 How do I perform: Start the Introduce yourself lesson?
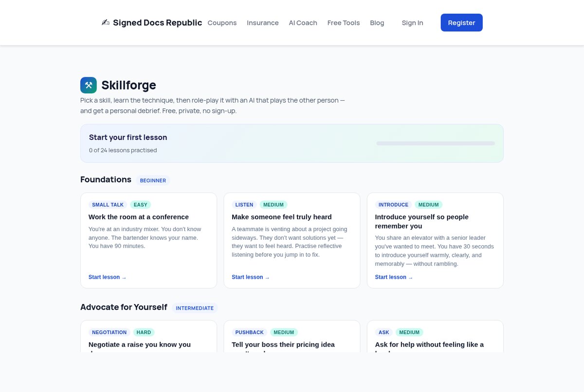pyautogui.click(x=394, y=277)
